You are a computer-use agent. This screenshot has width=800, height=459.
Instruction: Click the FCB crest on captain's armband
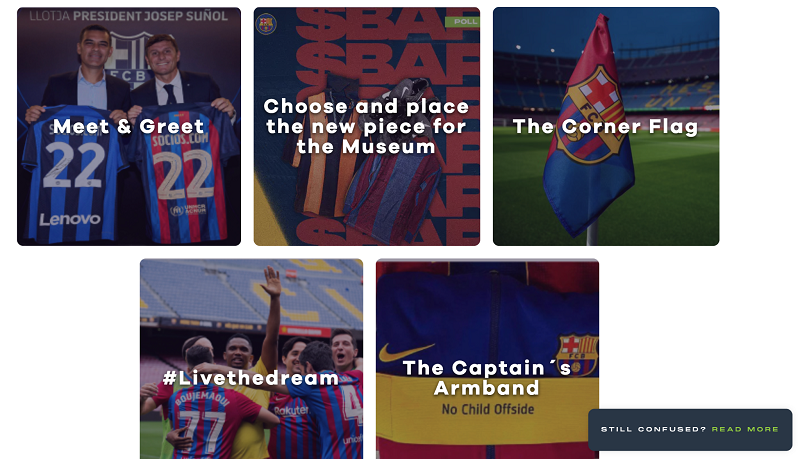[x=577, y=354]
